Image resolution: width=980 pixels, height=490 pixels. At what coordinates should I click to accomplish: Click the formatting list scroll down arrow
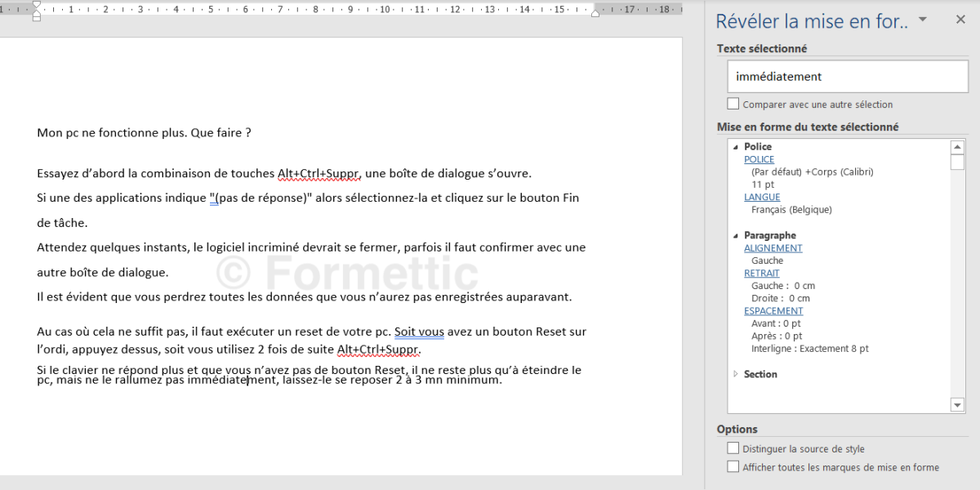[x=958, y=405]
